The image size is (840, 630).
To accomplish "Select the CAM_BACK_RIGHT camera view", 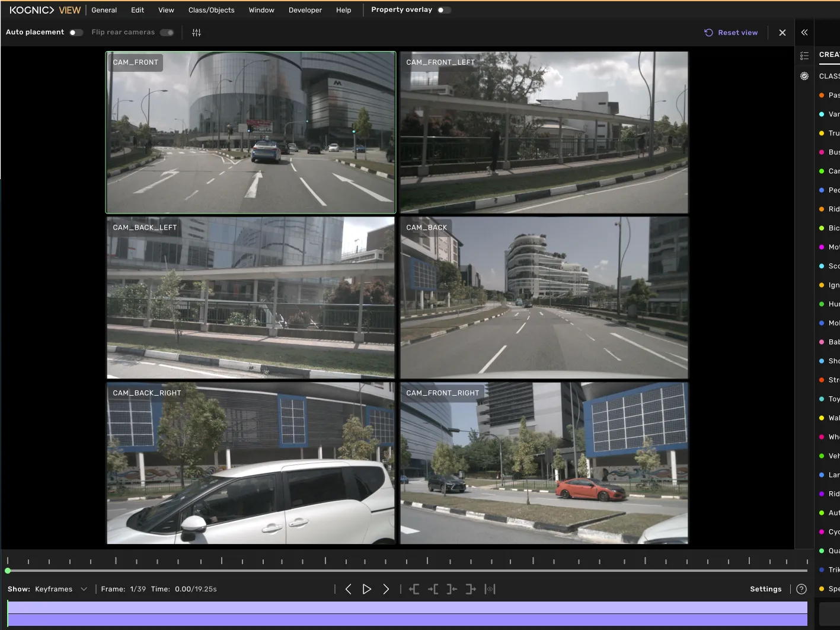I will click(251, 463).
